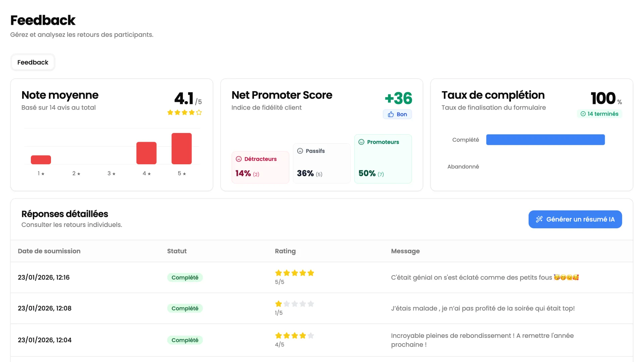Image resolution: width=644 pixels, height=362 pixels.
Task: Click the first yellow star of the 1/5 rating
Action: [278, 304]
